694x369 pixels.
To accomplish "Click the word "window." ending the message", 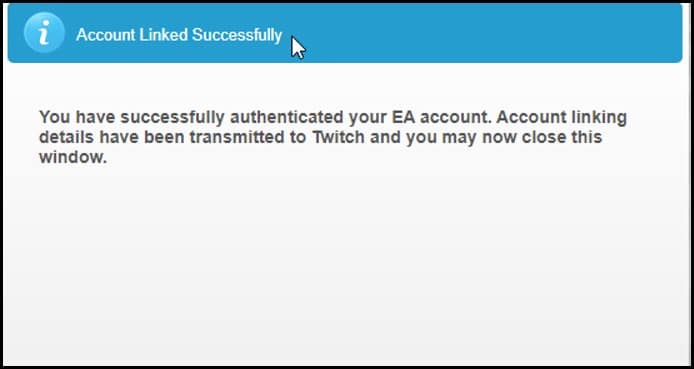I will pos(73,157).
